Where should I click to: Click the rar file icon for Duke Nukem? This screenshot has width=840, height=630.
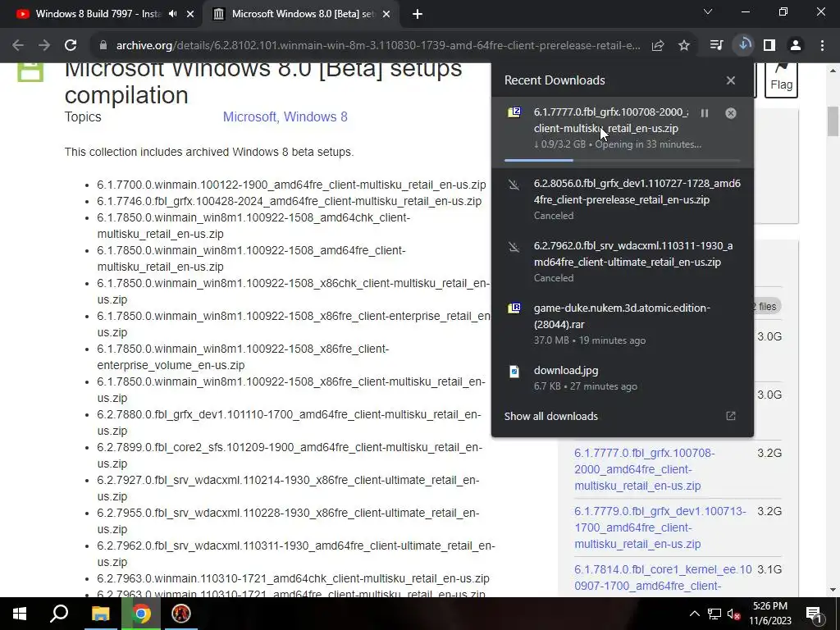click(x=514, y=308)
